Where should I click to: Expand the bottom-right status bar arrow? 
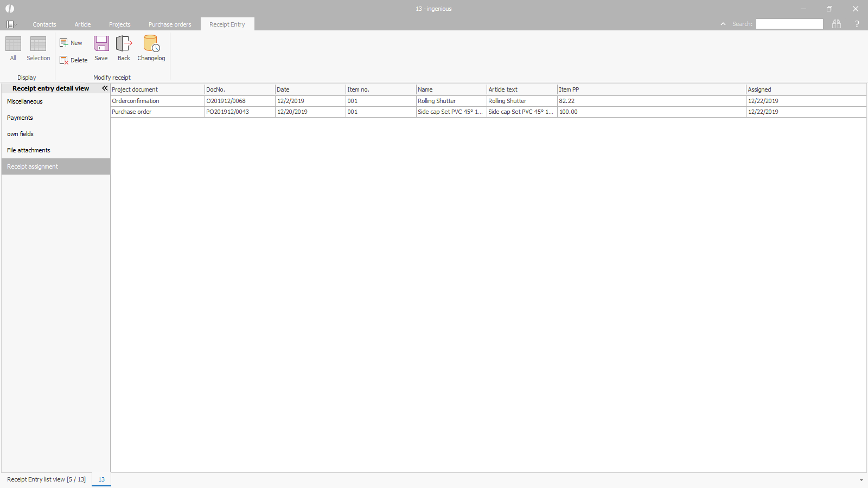861,480
